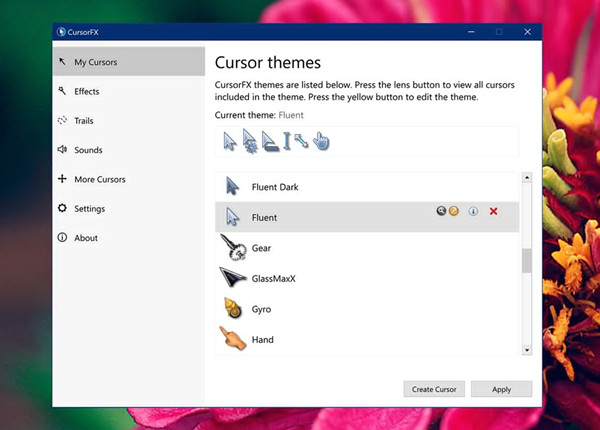Select the Fluent theme row
This screenshot has height=430, width=600.
[367, 217]
